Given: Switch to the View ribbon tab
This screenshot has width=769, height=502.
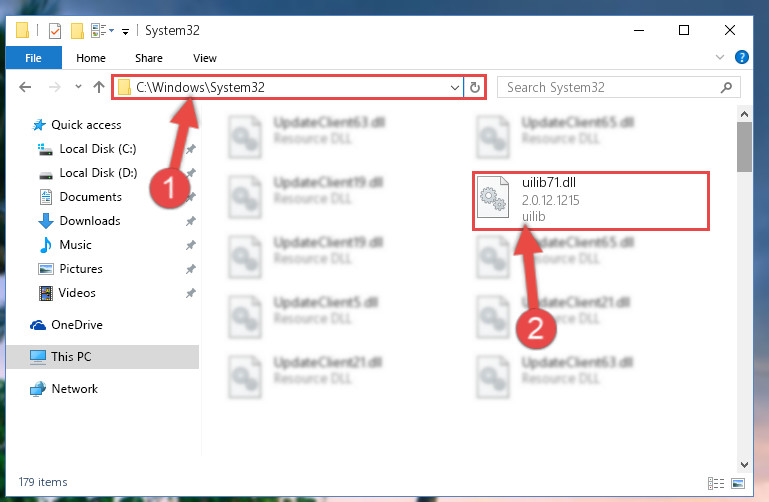Looking at the screenshot, I should (x=205, y=58).
